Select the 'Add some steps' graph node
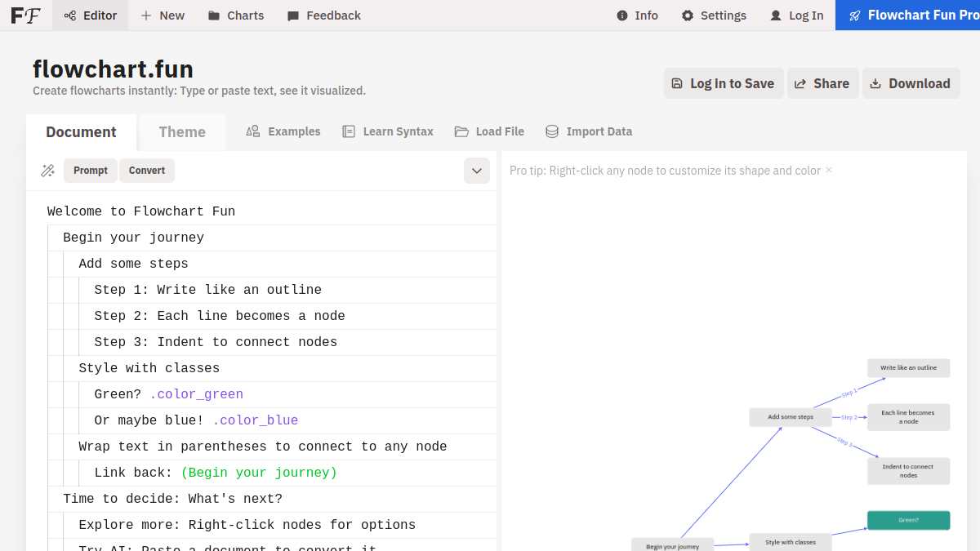The image size is (980, 551). [791, 417]
